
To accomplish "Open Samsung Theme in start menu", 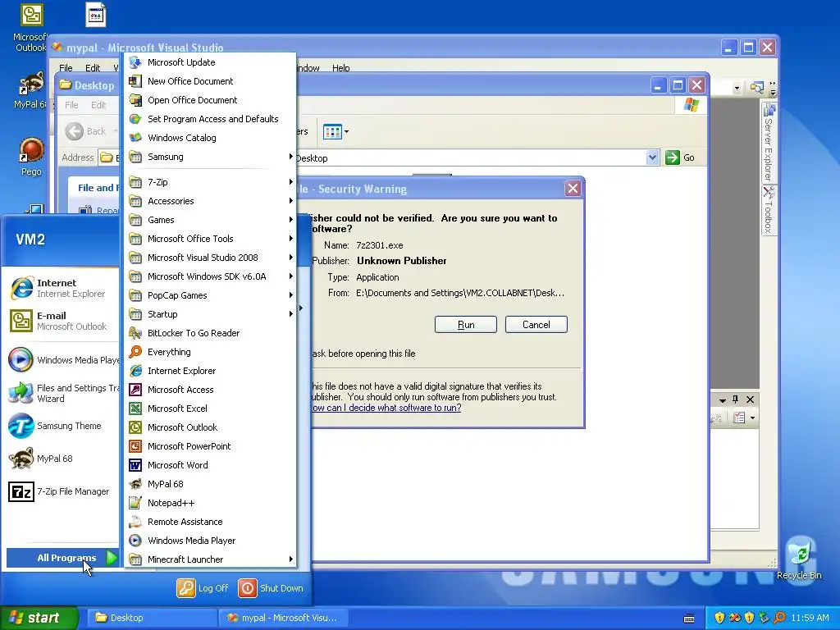I will (62, 426).
